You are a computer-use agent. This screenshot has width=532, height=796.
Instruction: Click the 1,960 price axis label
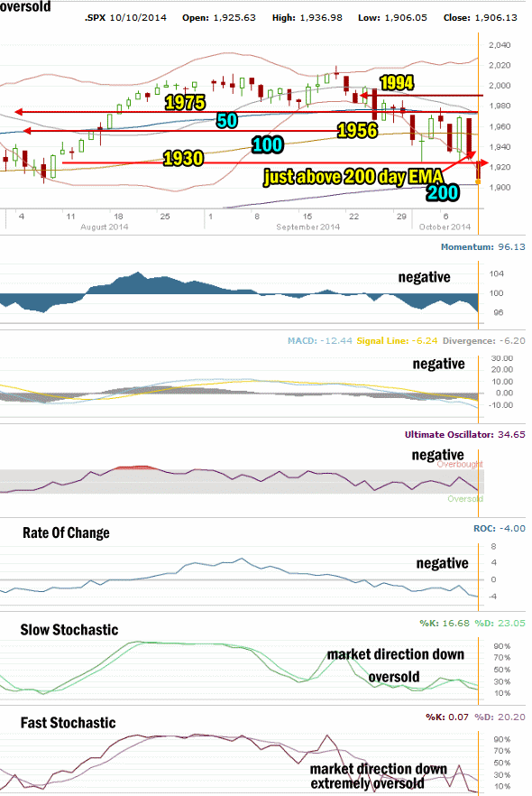pos(500,127)
